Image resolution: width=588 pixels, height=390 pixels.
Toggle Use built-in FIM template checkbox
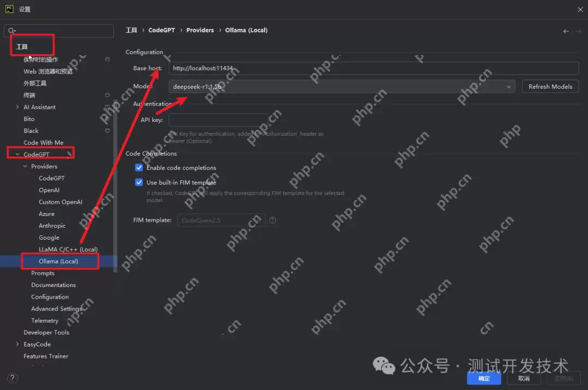(x=139, y=182)
